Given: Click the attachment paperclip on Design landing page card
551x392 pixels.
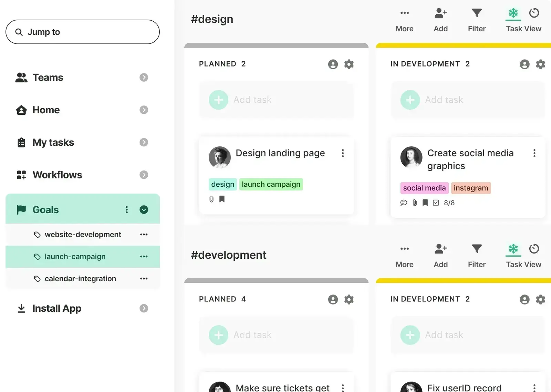Looking at the screenshot, I should click(x=211, y=199).
